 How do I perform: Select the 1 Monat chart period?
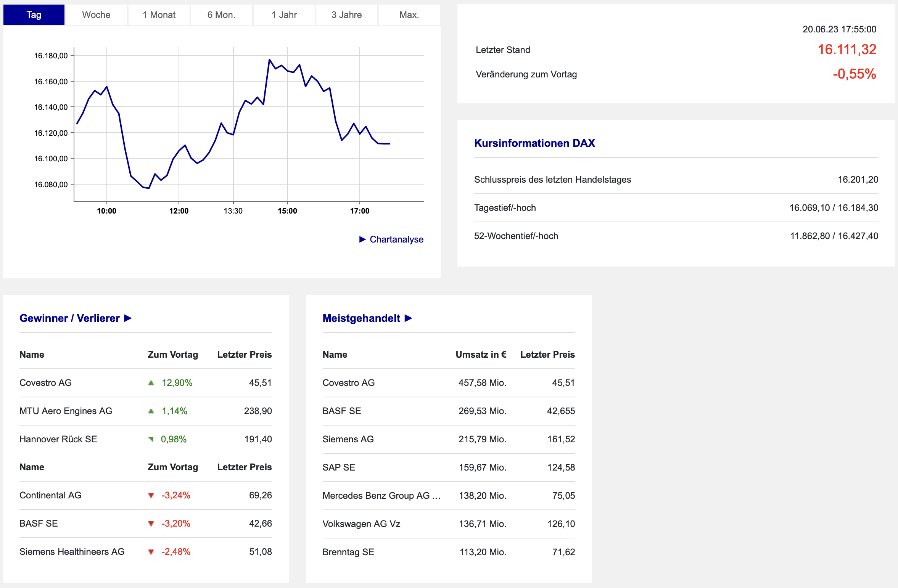pyautogui.click(x=159, y=15)
